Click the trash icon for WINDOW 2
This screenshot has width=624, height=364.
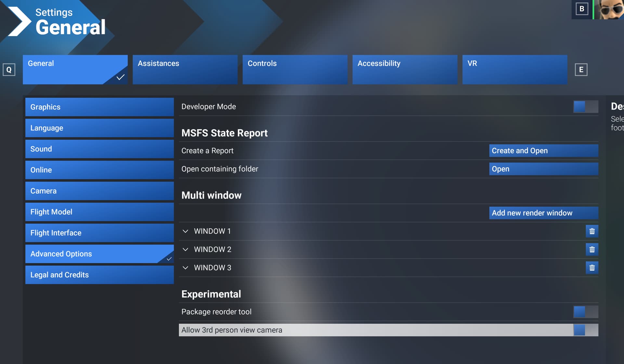[592, 249]
